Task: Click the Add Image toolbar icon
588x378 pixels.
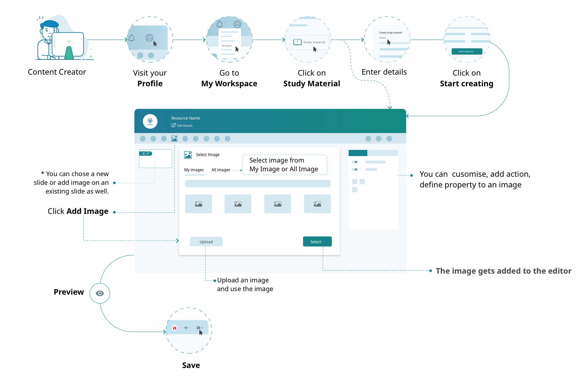Action: [x=174, y=139]
